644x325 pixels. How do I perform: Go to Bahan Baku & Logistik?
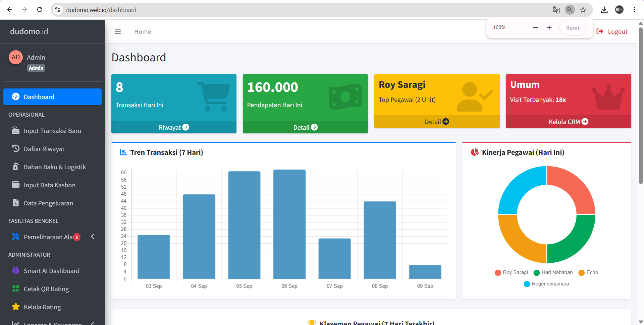(x=52, y=167)
